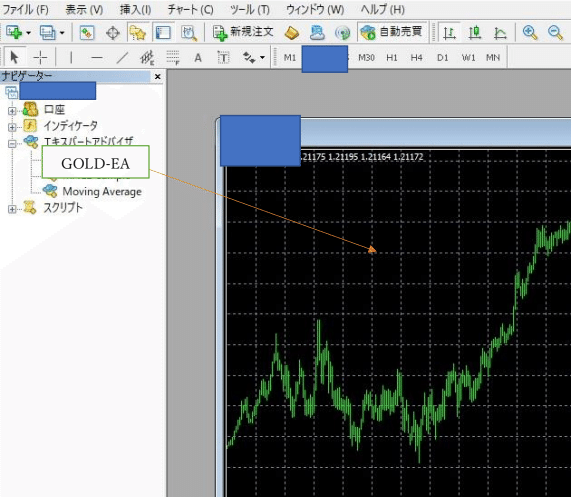The image size is (575, 497).
Task: Open the ファイル (F) menu
Action: [x=25, y=9]
